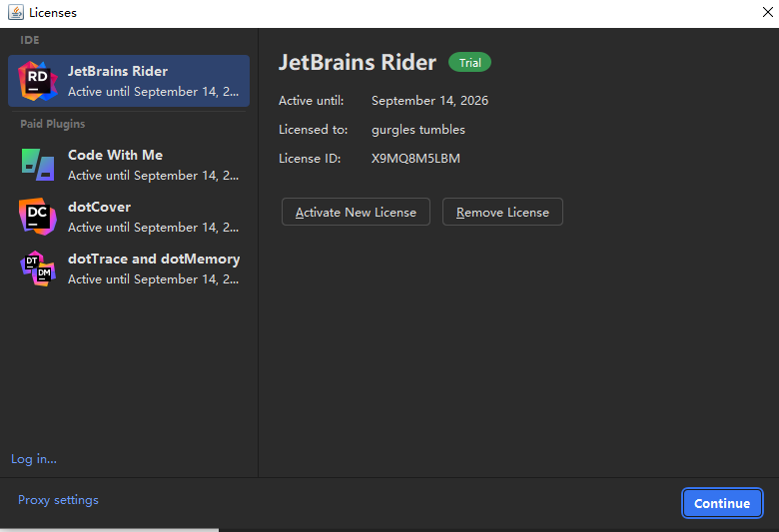Click the Java icon in title bar
This screenshot has height=532, width=779.
(x=15, y=12)
